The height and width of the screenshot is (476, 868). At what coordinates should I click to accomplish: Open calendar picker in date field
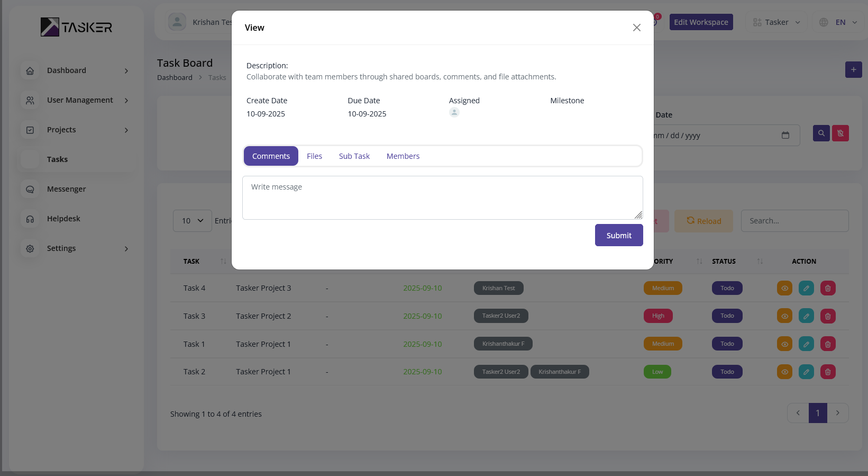pos(785,136)
